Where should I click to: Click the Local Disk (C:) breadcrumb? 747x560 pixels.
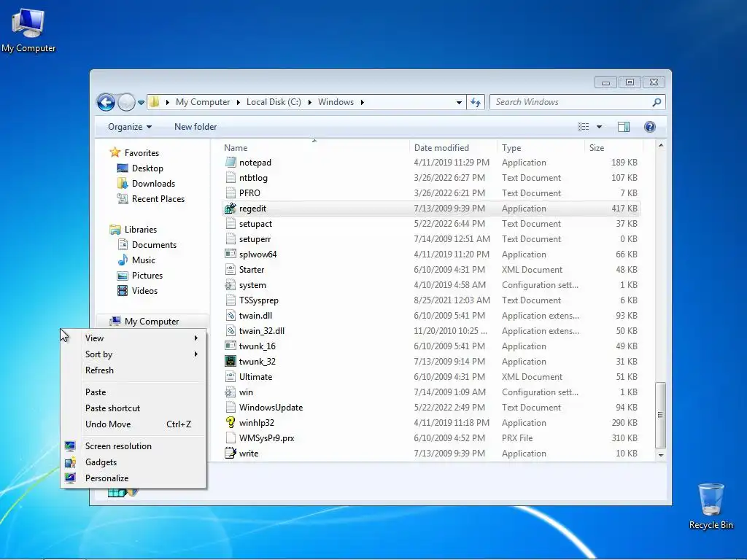tap(274, 102)
